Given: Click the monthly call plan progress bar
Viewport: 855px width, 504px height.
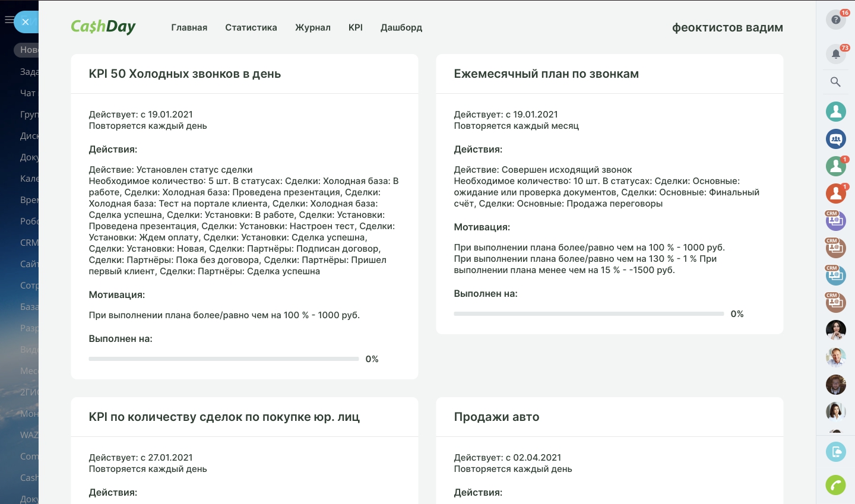Looking at the screenshot, I should point(588,314).
